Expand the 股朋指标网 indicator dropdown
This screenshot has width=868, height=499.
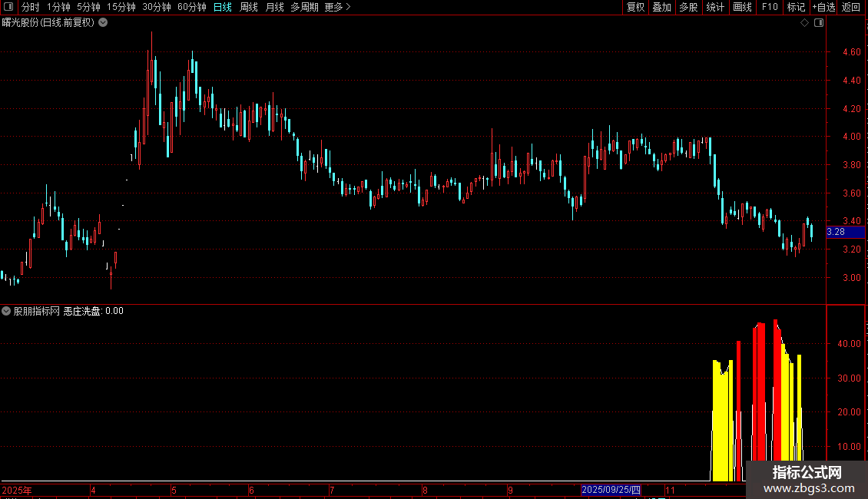point(6,311)
